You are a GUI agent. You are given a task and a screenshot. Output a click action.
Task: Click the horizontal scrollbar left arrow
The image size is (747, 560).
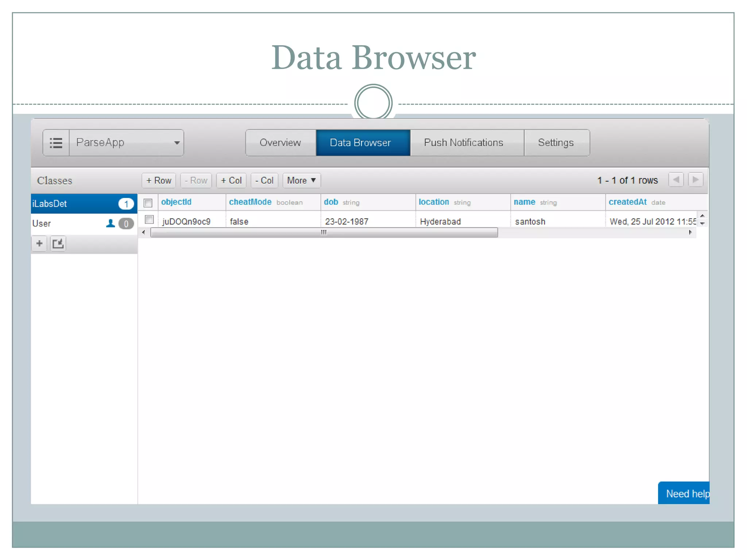point(144,233)
